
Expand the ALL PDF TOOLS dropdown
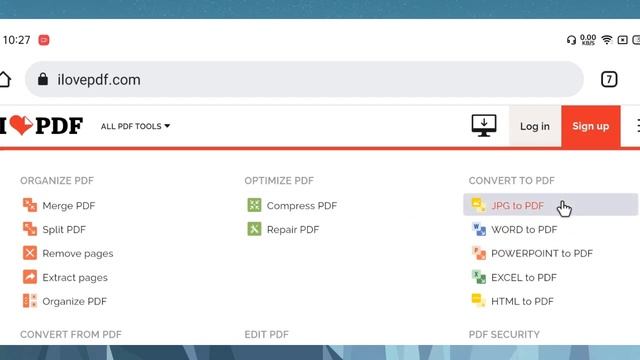pyautogui.click(x=135, y=127)
